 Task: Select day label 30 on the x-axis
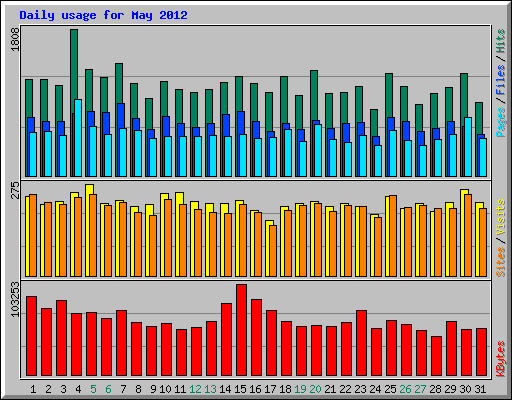[x=465, y=389]
